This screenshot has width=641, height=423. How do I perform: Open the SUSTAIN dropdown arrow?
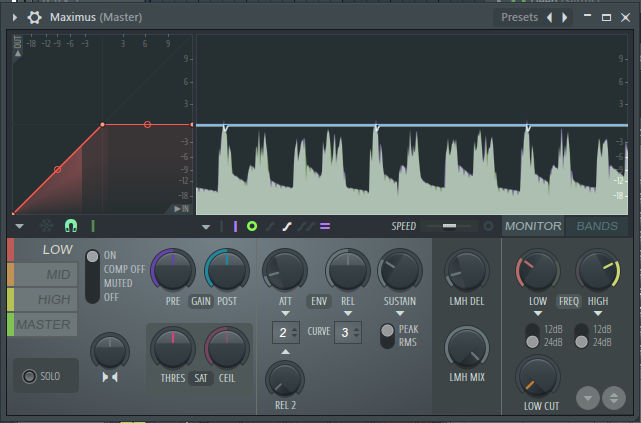tap(400, 313)
